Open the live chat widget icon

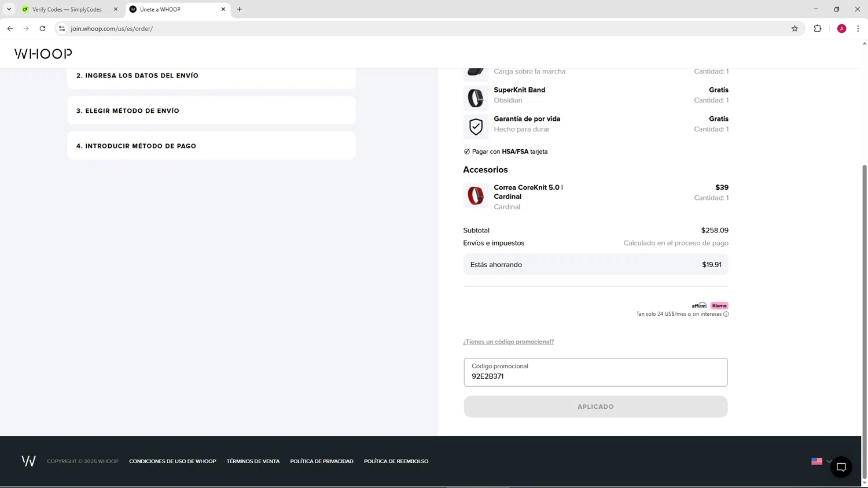[x=841, y=467]
